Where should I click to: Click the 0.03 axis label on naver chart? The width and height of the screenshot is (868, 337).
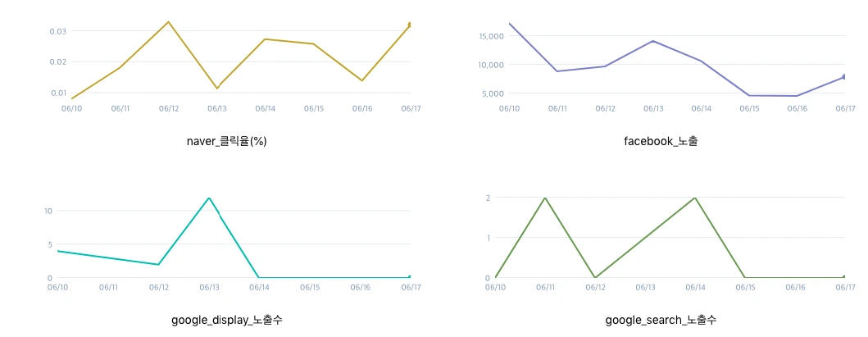coord(57,31)
